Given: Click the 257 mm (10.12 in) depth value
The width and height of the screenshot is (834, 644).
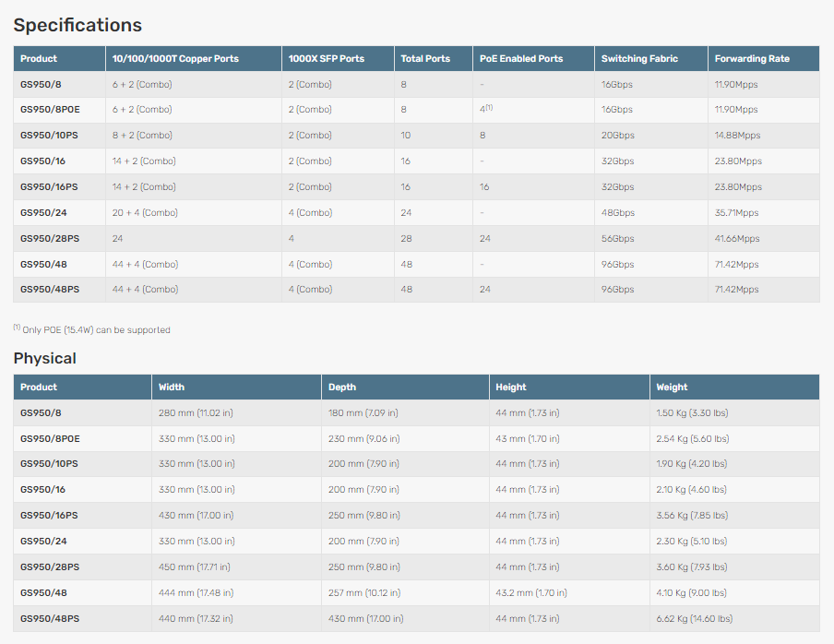Looking at the screenshot, I should [364, 592].
